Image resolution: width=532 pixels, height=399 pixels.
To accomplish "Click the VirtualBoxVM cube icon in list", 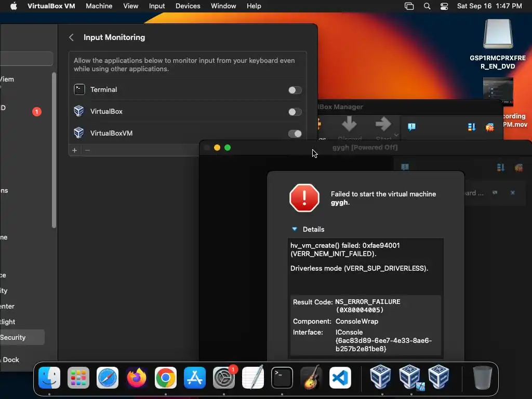I will tap(79, 133).
